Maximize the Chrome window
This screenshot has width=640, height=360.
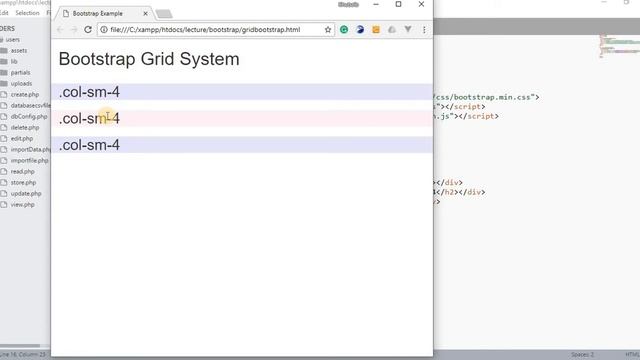tap(398, 4)
